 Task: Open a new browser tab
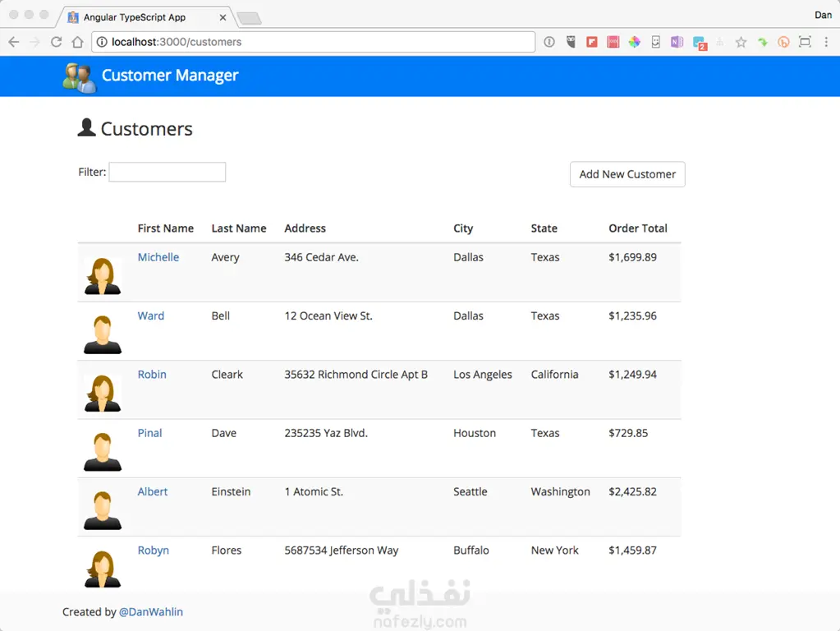click(250, 18)
